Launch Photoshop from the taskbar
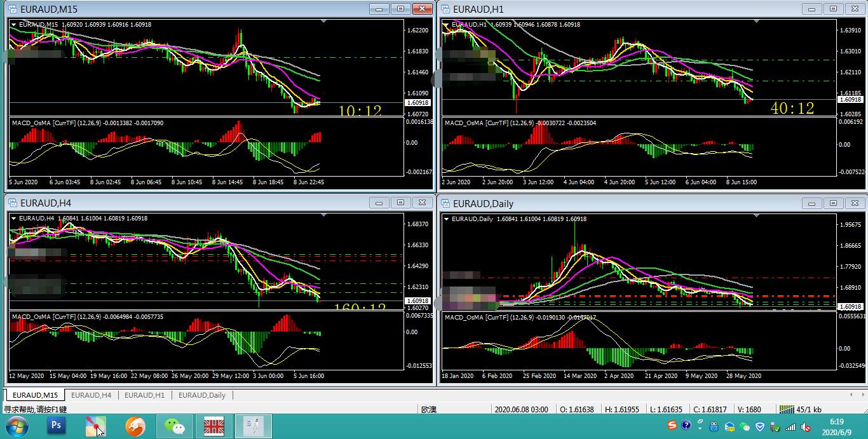This screenshot has width=868, height=439. click(x=57, y=426)
